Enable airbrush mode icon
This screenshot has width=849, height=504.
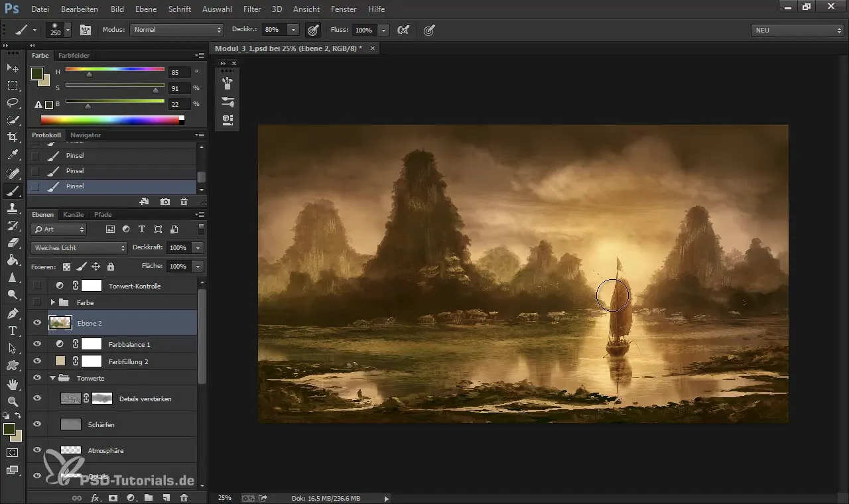pyautogui.click(x=402, y=30)
